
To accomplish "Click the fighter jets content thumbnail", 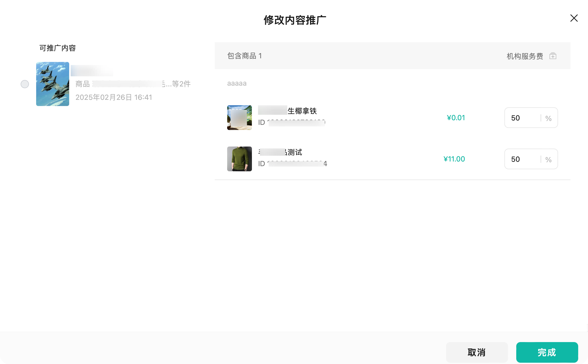I will [x=53, y=84].
